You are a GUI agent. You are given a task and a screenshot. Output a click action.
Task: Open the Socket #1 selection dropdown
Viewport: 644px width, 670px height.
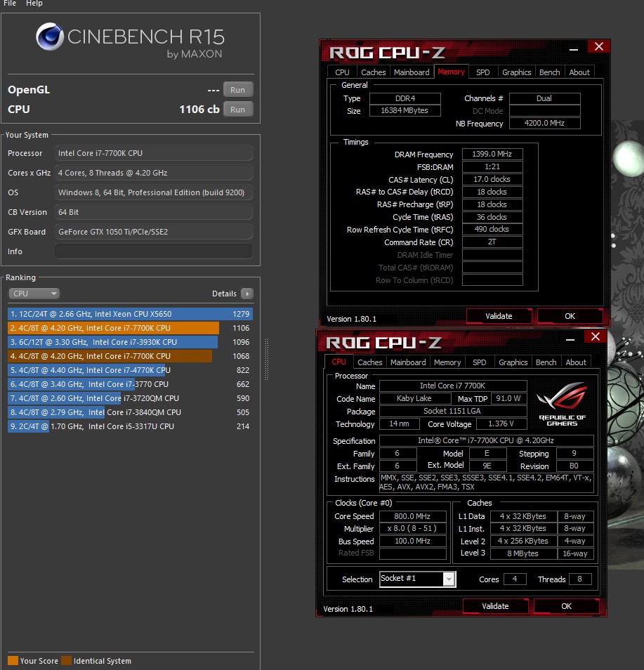pyautogui.click(x=417, y=579)
